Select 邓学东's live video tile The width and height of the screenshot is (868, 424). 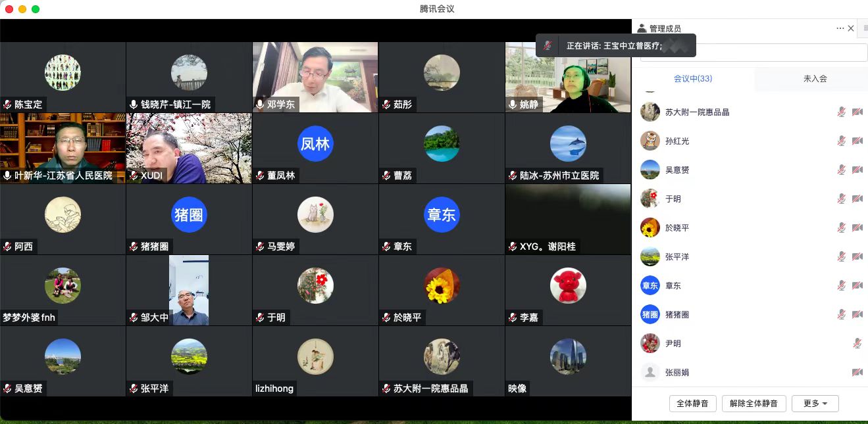315,77
